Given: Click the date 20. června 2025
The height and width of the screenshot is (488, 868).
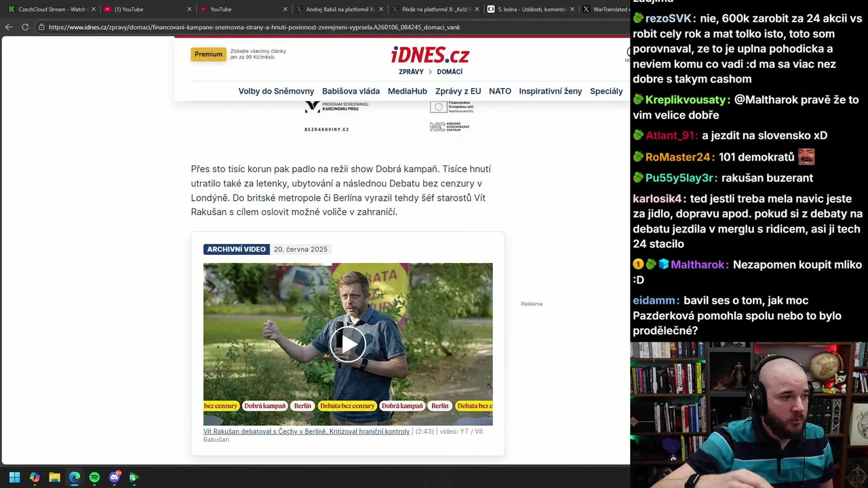Looking at the screenshot, I should tap(300, 249).
